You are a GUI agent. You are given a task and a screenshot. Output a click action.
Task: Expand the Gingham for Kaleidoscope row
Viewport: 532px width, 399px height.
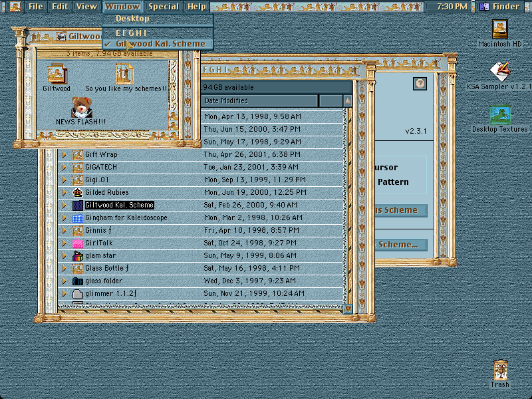pyautogui.click(x=64, y=218)
